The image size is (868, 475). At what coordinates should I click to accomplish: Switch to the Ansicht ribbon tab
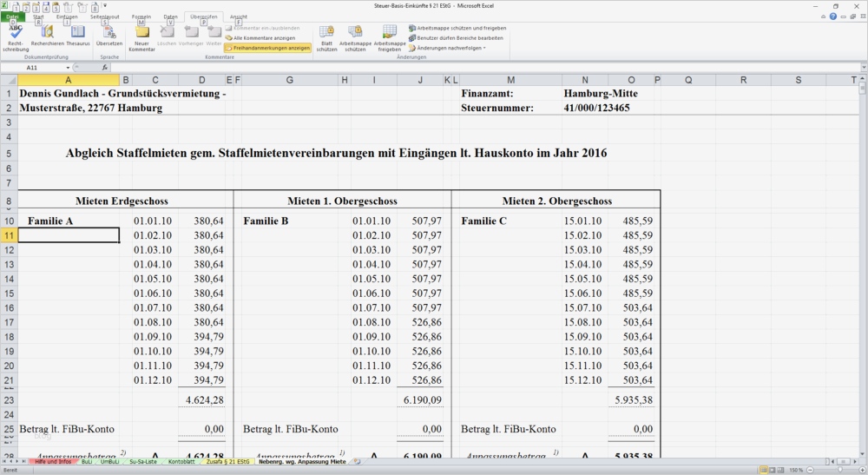click(x=239, y=17)
